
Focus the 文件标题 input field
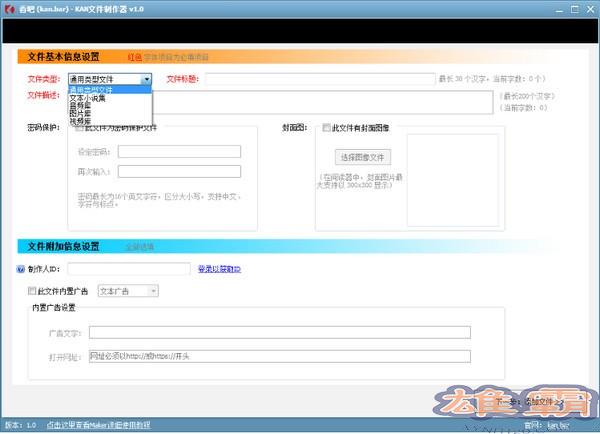[320, 79]
